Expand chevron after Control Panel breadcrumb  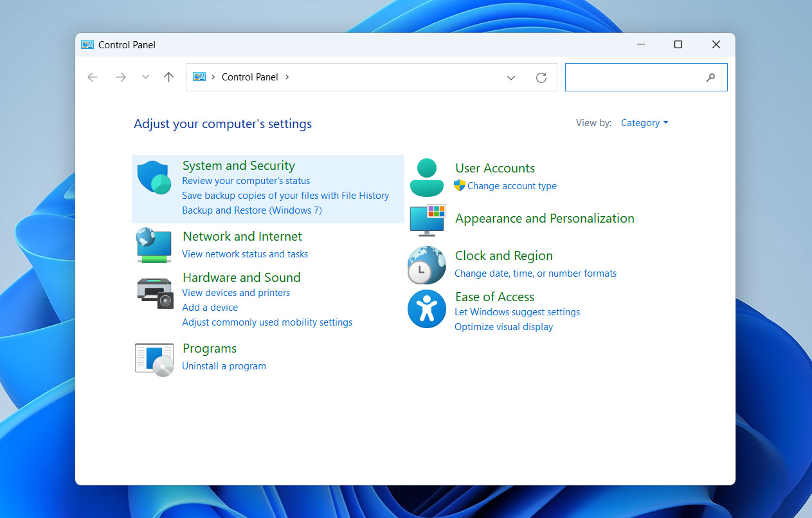coord(287,77)
